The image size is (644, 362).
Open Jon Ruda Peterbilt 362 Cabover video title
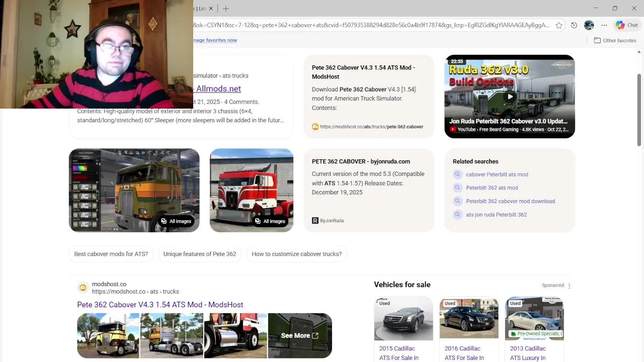pyautogui.click(x=508, y=121)
